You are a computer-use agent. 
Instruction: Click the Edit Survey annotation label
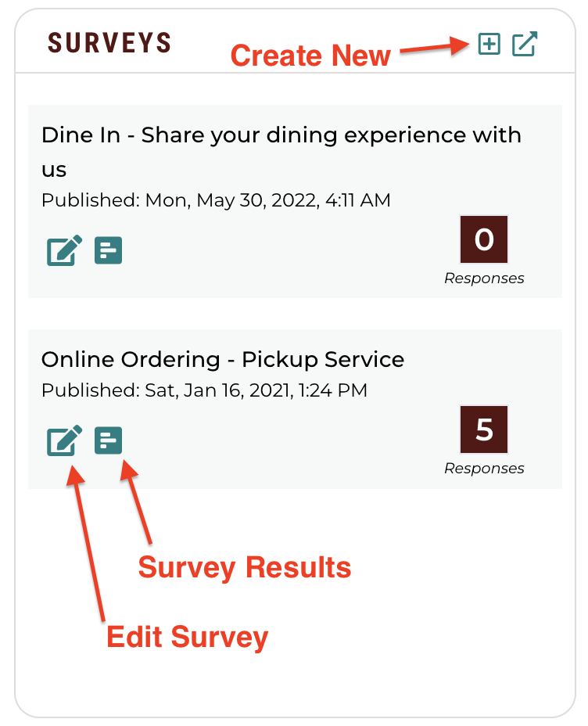coord(188,637)
